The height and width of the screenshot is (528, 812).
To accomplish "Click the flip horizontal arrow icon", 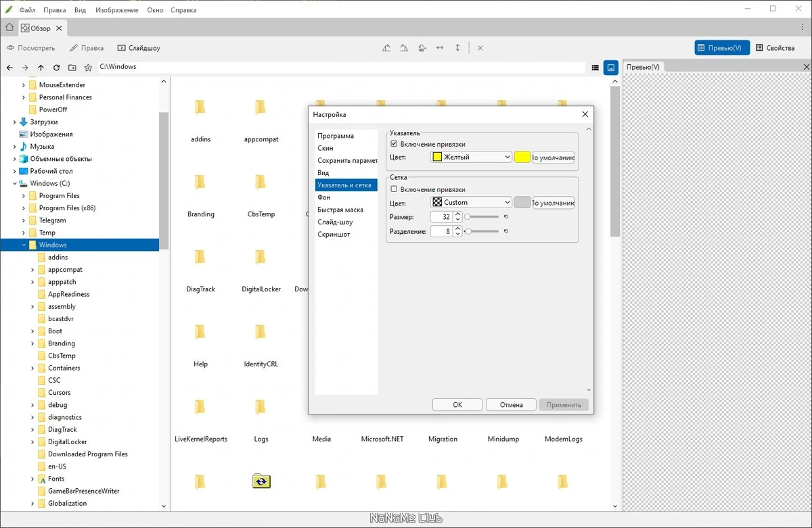I will (440, 48).
